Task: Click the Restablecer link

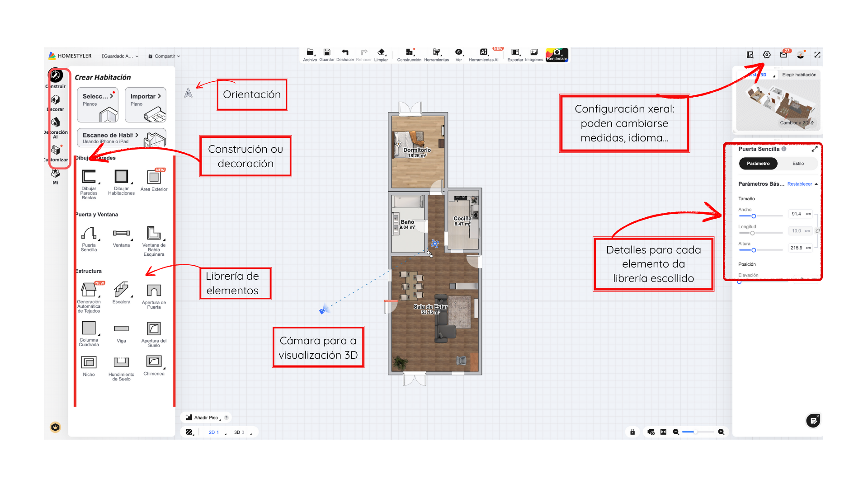Action: tap(799, 184)
